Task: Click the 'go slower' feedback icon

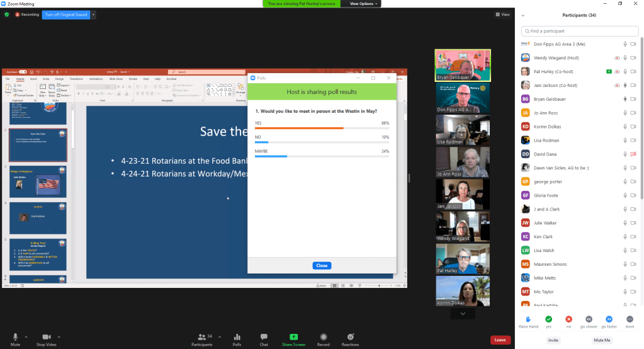Action: point(589,319)
